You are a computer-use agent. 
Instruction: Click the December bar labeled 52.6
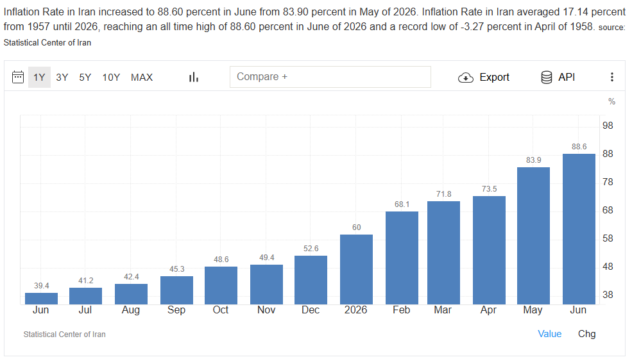(x=311, y=280)
